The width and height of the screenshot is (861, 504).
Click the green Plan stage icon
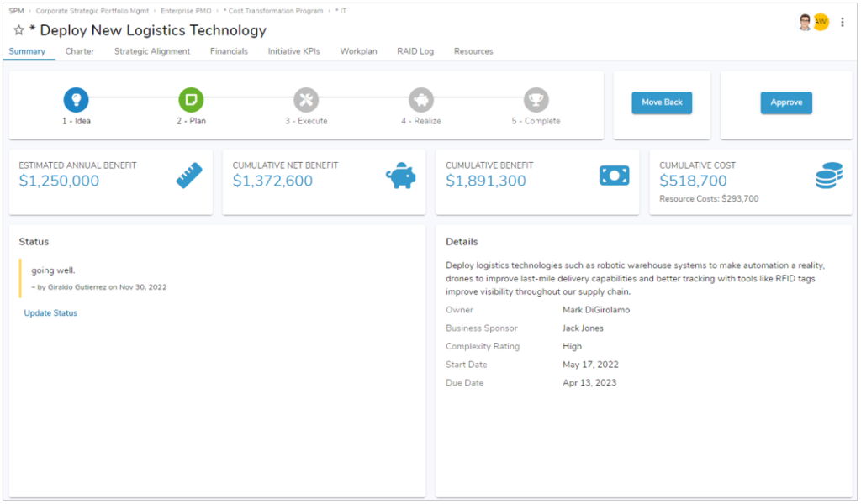point(191,99)
